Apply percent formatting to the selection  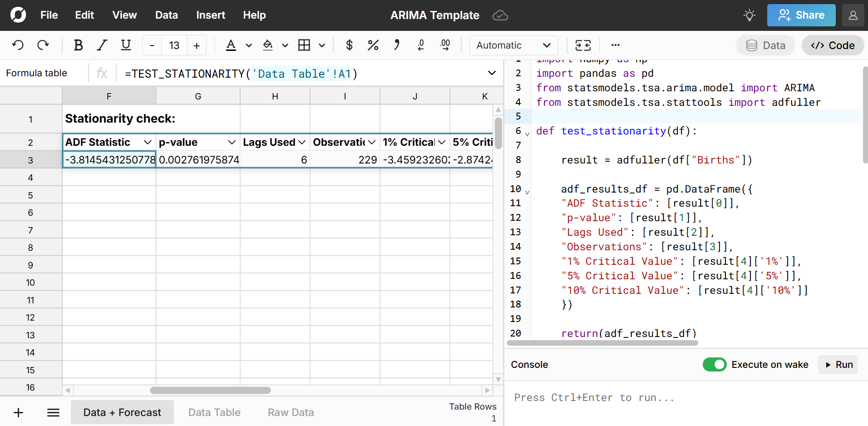[x=373, y=45]
